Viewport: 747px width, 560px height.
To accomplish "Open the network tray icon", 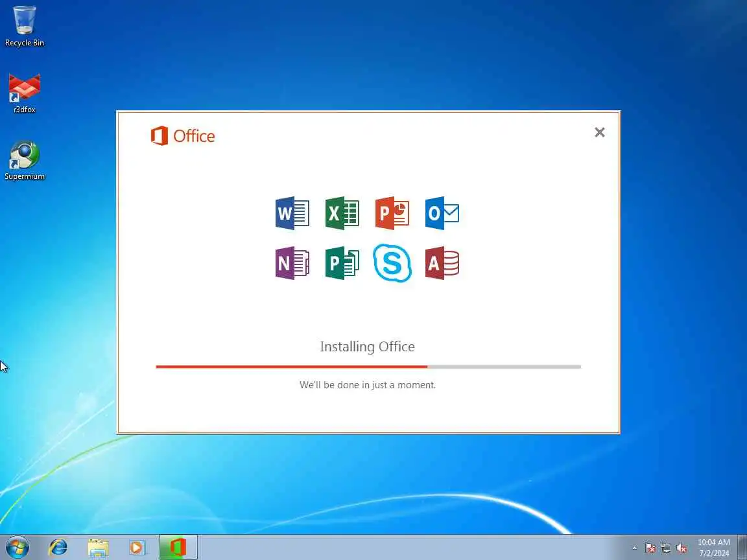I will 665,548.
